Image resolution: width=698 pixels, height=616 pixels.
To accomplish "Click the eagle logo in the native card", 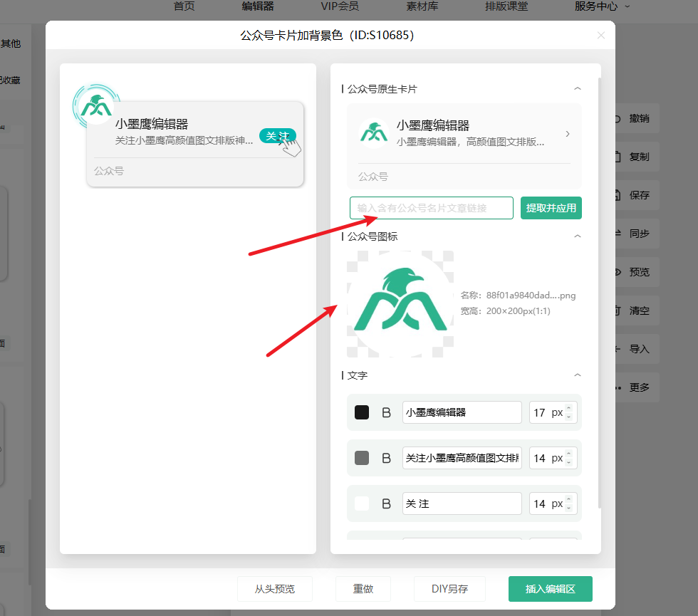I will click(373, 132).
